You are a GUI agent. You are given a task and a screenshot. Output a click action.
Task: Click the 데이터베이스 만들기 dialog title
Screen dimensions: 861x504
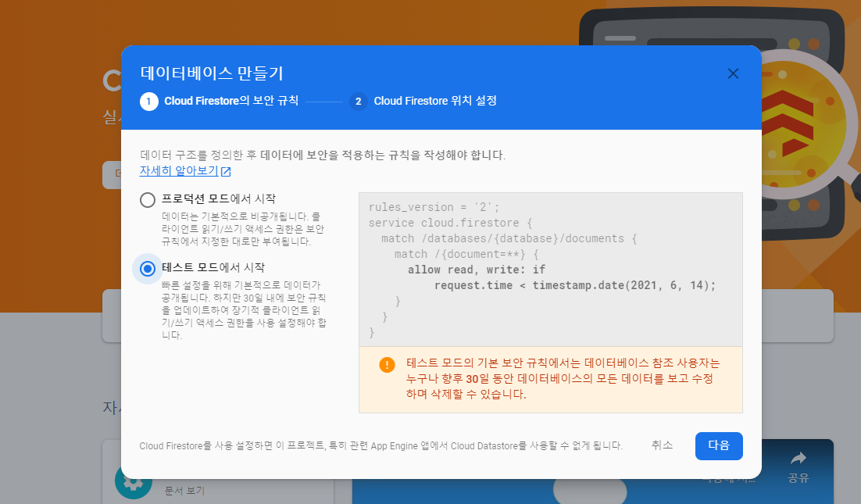pos(212,73)
